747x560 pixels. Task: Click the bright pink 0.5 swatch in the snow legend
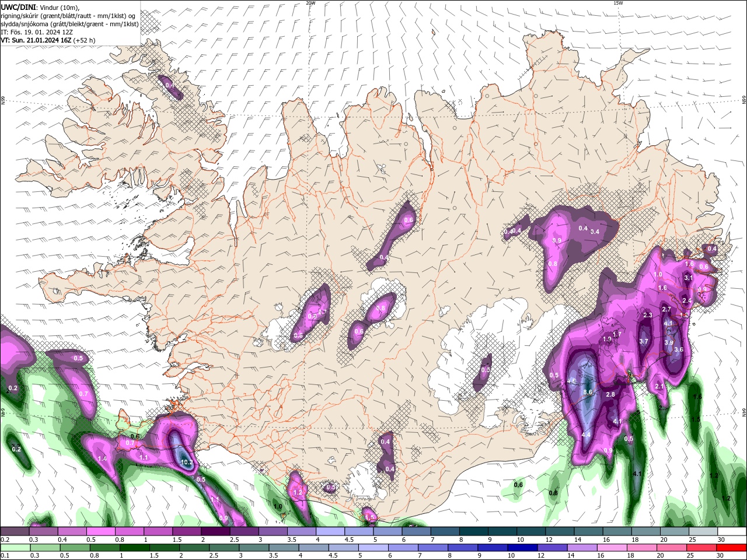pos(101,531)
